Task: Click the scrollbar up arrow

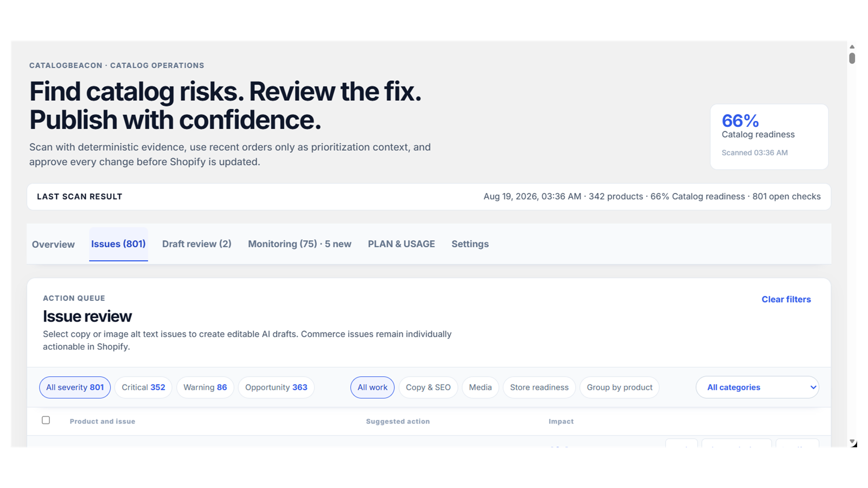Action: tap(852, 47)
